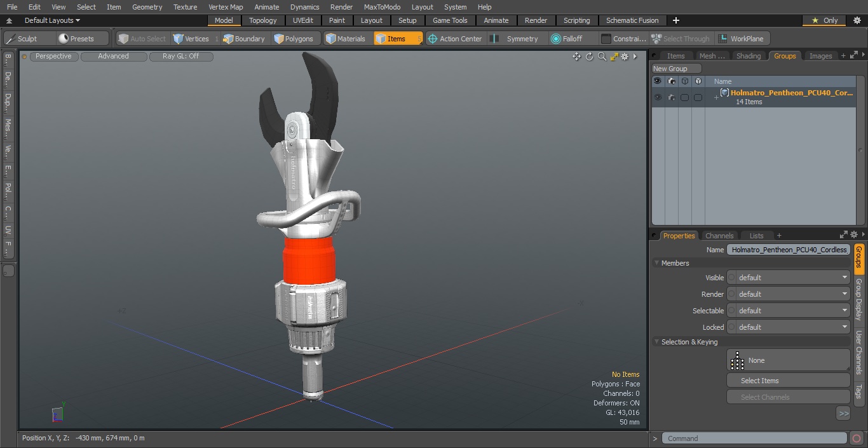Image resolution: width=868 pixels, height=448 pixels.
Task: Collapse the Selection & Keying section
Action: 656,342
